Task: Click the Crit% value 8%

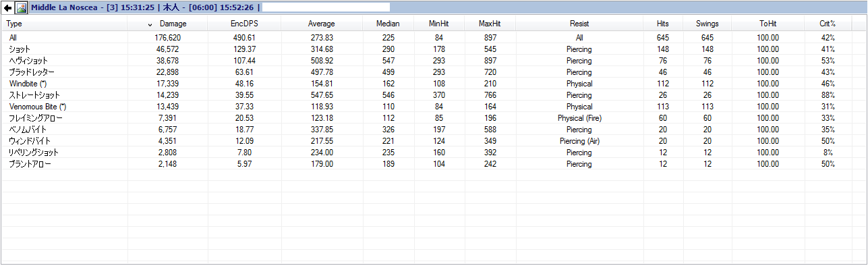Action: [828, 153]
